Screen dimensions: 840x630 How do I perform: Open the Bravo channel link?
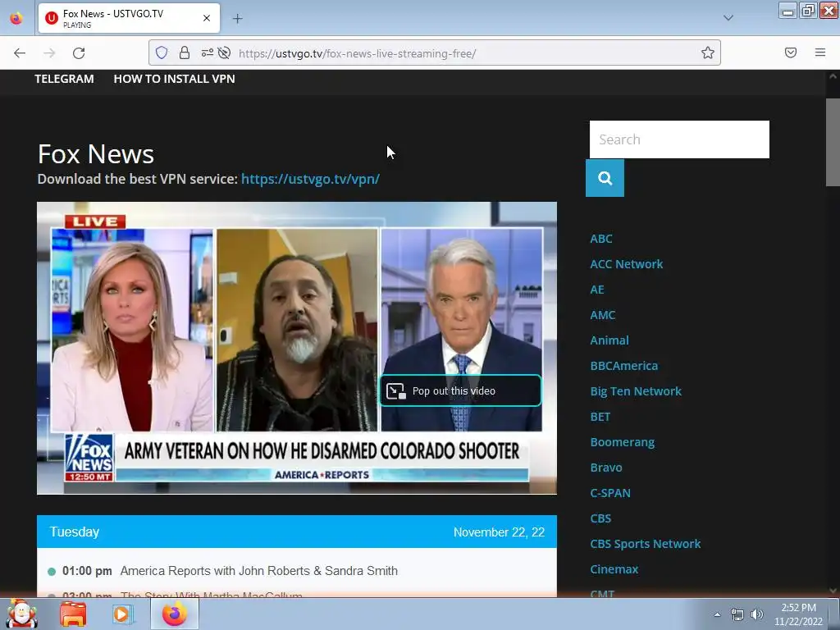pos(606,468)
